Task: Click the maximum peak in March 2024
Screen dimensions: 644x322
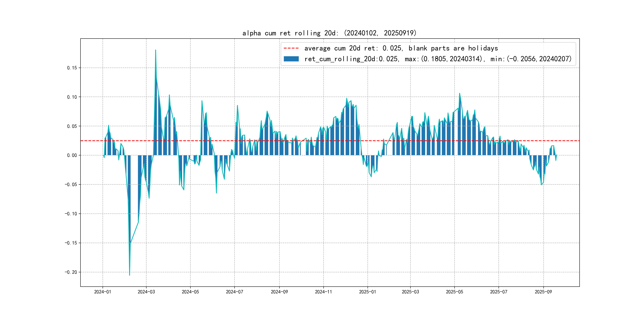Action: coord(155,50)
